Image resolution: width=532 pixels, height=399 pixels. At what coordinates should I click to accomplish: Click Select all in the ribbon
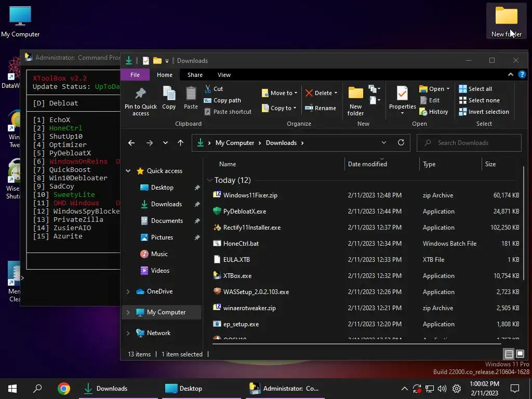[475, 89]
